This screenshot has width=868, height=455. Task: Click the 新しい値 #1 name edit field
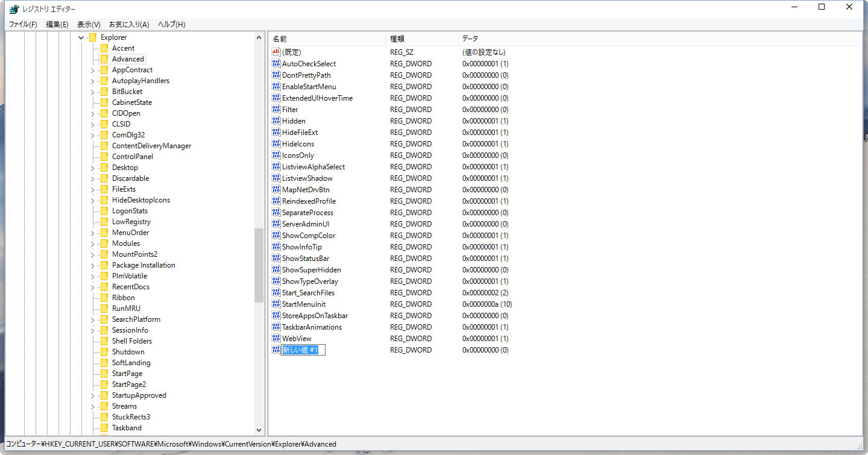coord(303,350)
